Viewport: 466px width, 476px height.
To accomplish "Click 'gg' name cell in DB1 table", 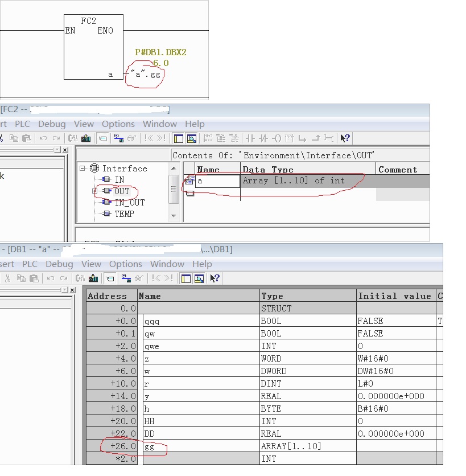I will click(x=201, y=446).
